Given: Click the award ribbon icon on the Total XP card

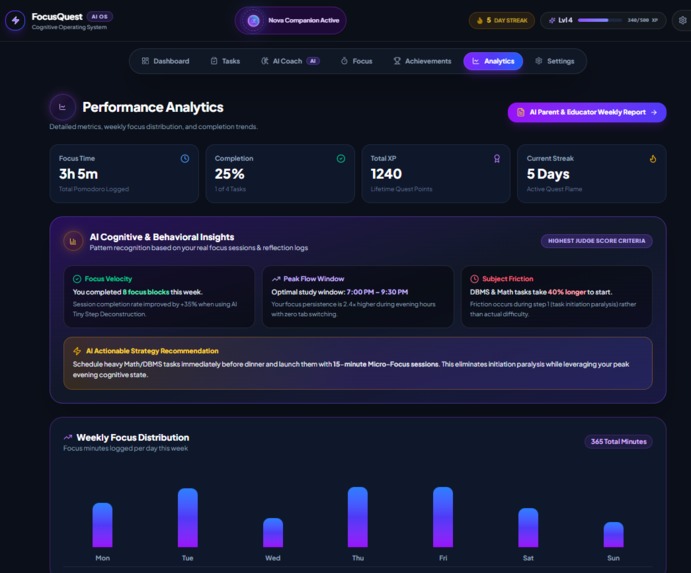Looking at the screenshot, I should click(x=497, y=159).
